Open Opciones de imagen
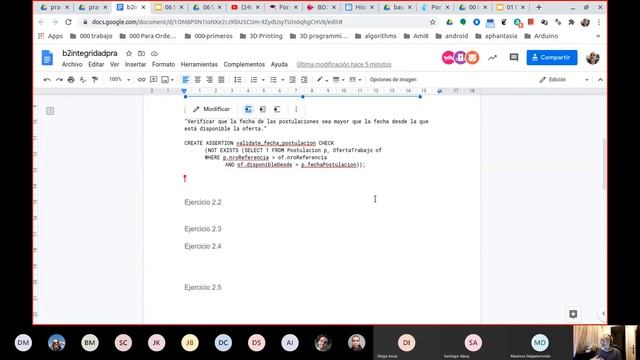This screenshot has width=640, height=360. (x=393, y=80)
